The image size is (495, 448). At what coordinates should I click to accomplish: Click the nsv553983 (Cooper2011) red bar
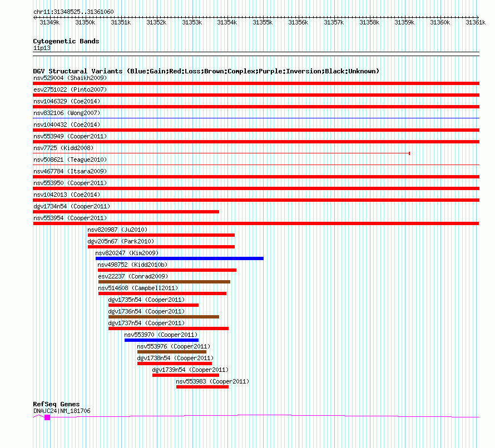[x=202, y=387]
